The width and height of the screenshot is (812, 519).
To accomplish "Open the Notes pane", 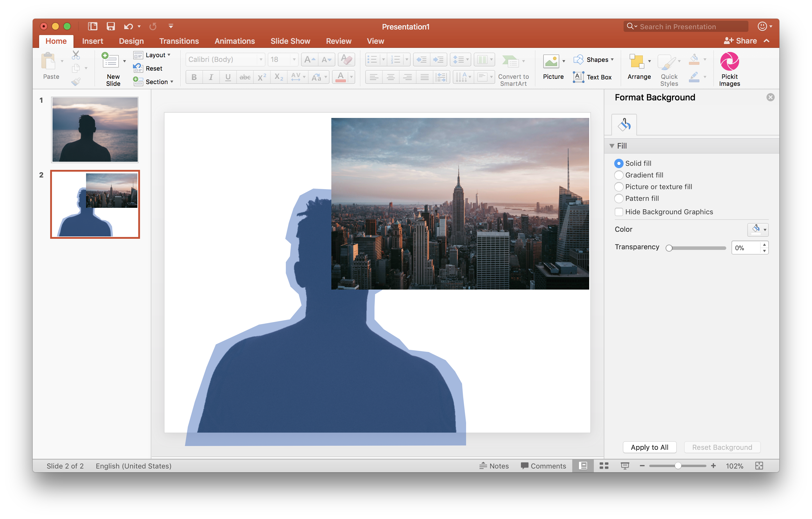I will (x=494, y=466).
